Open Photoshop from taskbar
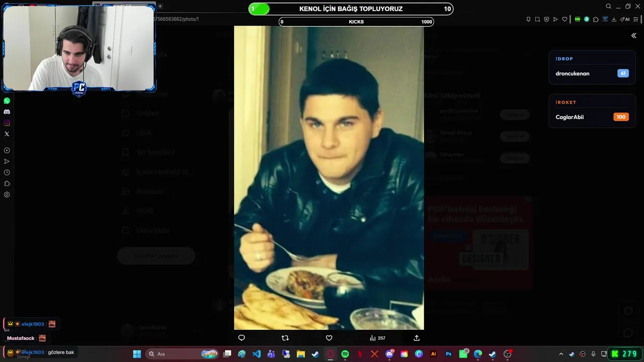This screenshot has height=362, width=644. tap(448, 354)
